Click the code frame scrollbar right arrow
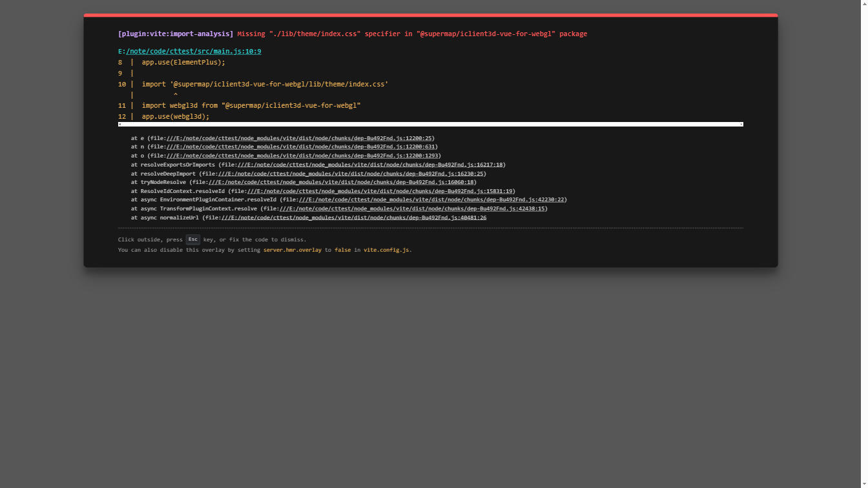 (x=741, y=124)
